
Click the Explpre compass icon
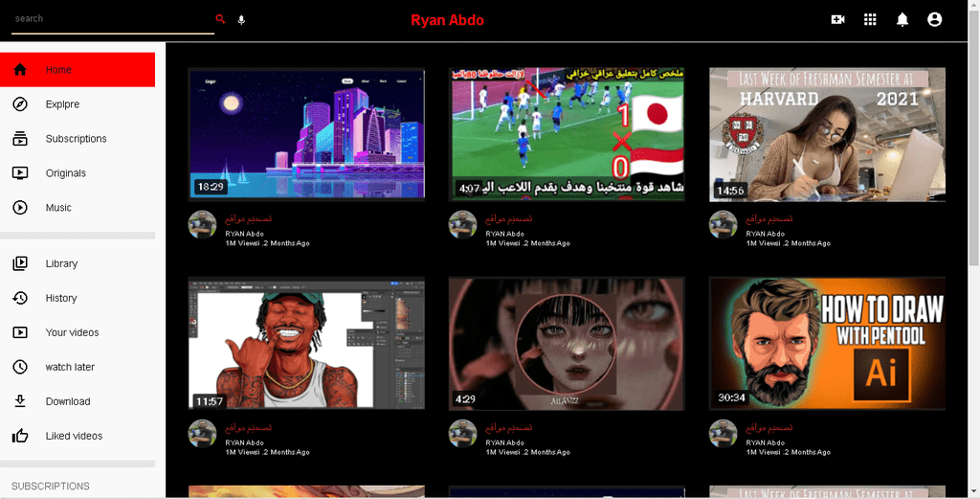click(20, 103)
